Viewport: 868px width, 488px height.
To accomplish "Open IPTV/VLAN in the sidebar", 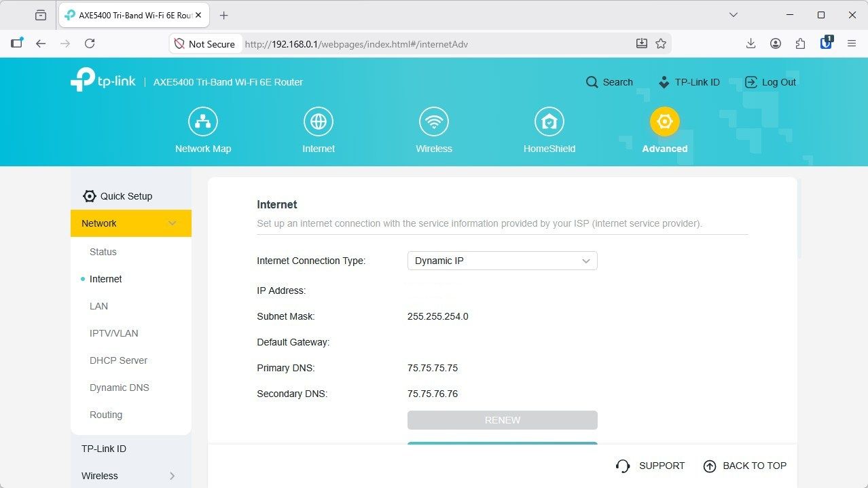I will 114,333.
